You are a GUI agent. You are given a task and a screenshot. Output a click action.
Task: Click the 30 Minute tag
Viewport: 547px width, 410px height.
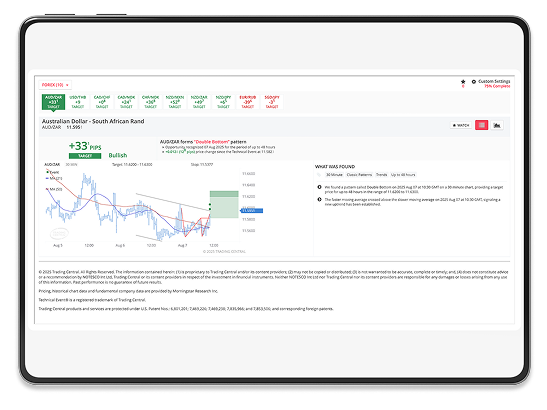(x=334, y=175)
